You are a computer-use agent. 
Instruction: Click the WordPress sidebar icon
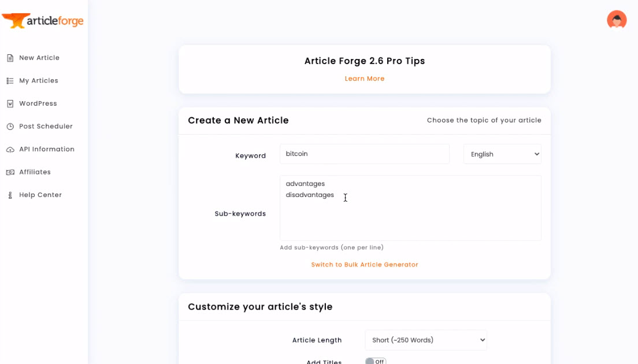click(10, 104)
